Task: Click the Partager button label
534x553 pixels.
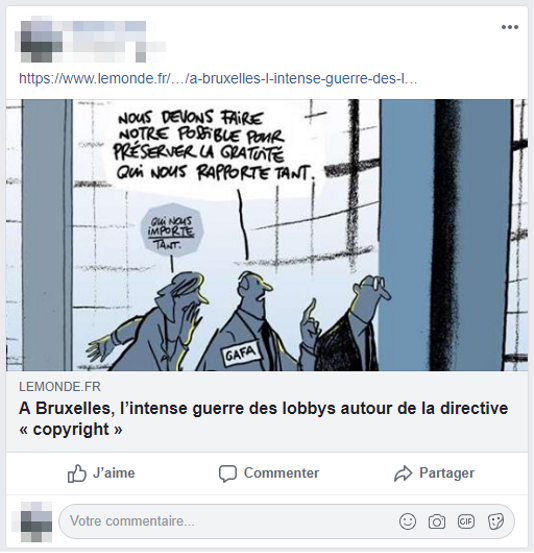Action: click(447, 473)
